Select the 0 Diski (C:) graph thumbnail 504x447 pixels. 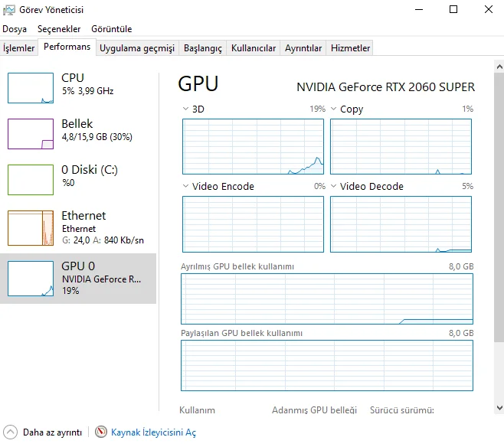[x=31, y=180]
